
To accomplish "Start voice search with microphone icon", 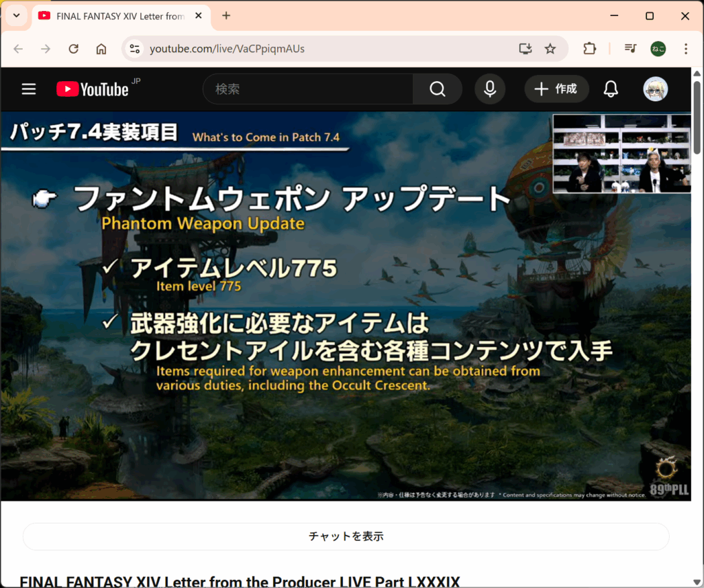I will tap(489, 89).
